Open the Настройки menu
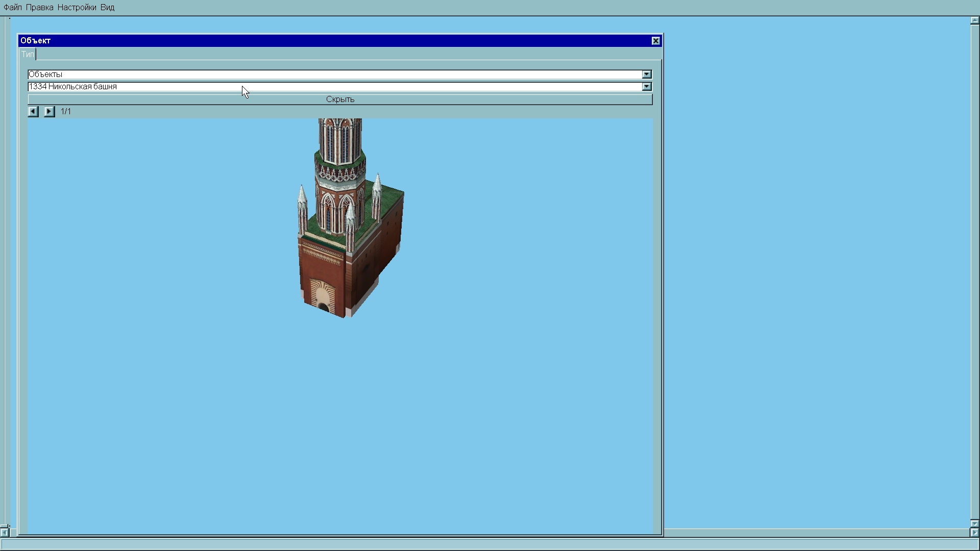The height and width of the screenshot is (551, 980). 77,8
